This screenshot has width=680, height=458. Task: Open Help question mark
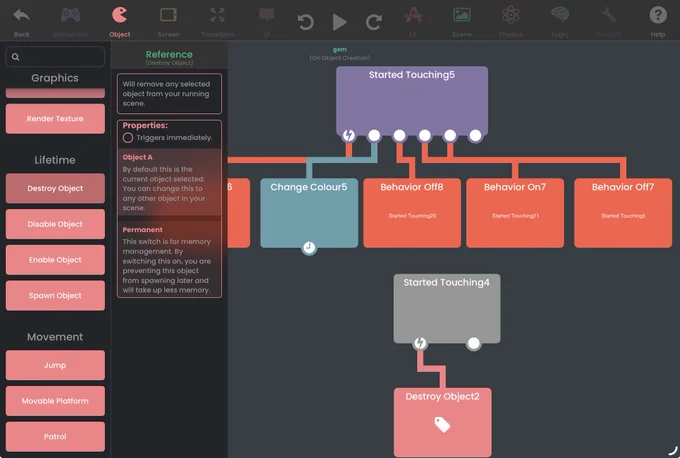pyautogui.click(x=658, y=21)
